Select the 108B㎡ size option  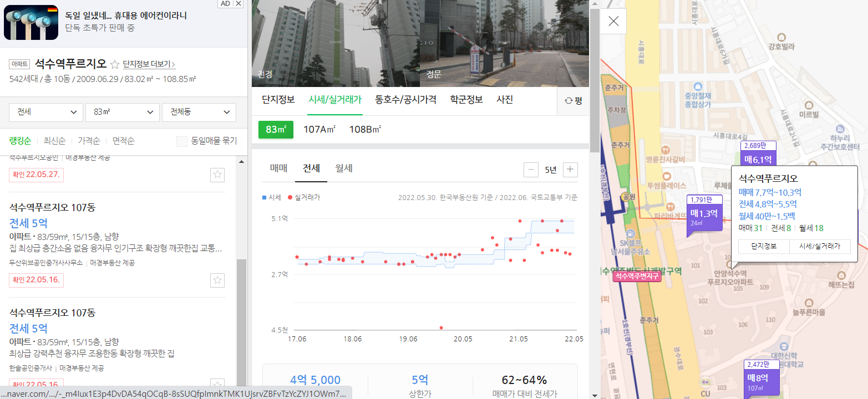tap(365, 130)
